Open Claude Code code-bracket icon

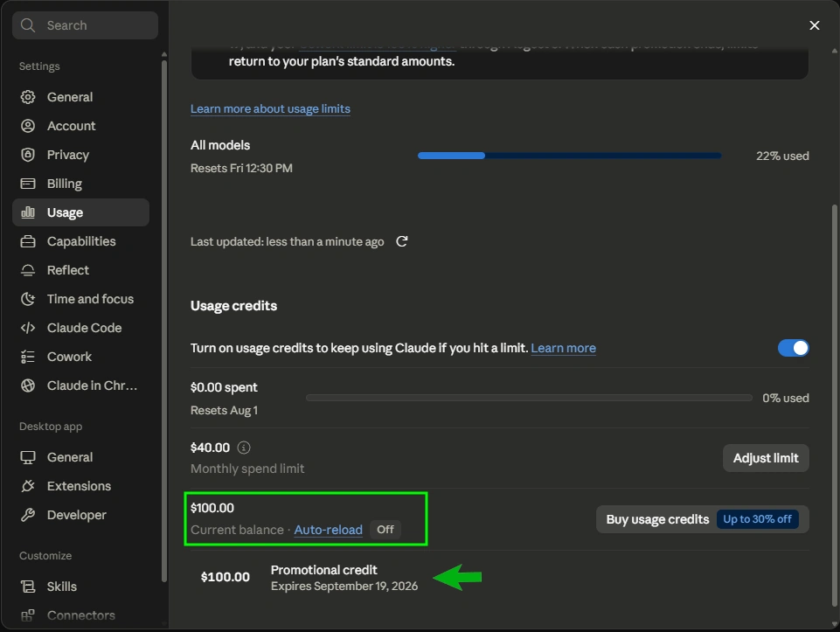(28, 328)
